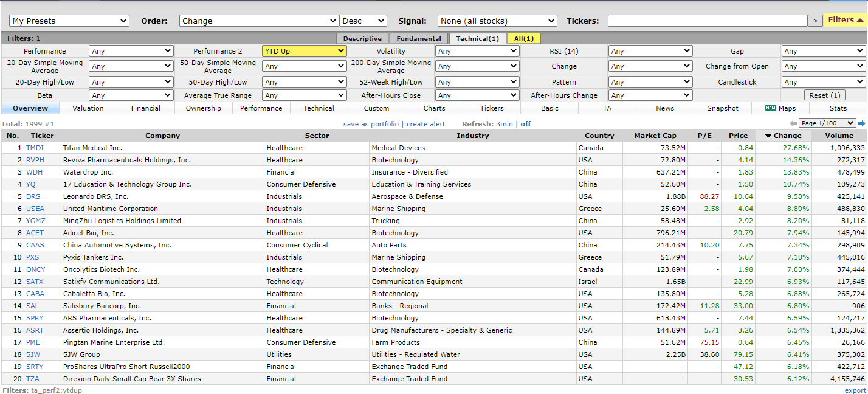Switch to the Fundamental filter tab

pyautogui.click(x=419, y=38)
